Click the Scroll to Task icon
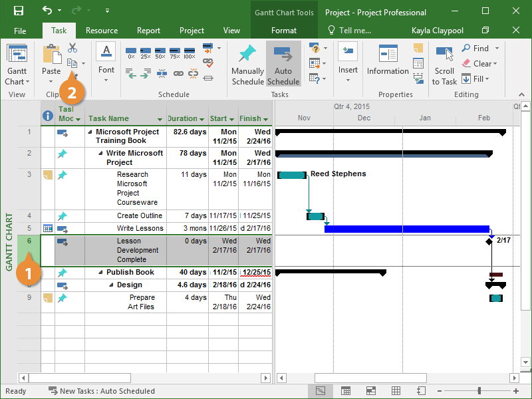The height and width of the screenshot is (399, 532). point(444,65)
